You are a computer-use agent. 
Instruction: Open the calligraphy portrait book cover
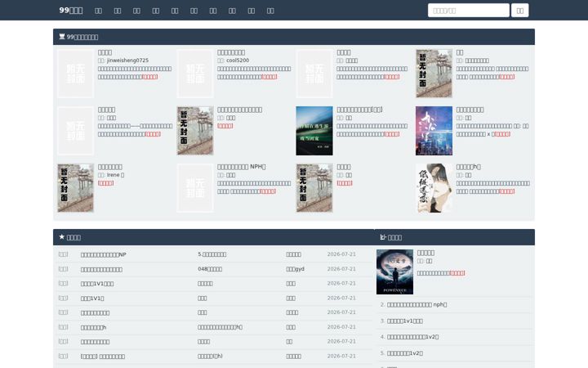click(434, 188)
